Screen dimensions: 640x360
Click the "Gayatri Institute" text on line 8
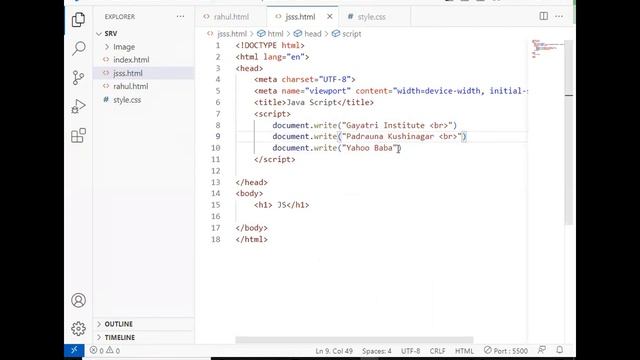click(x=385, y=125)
